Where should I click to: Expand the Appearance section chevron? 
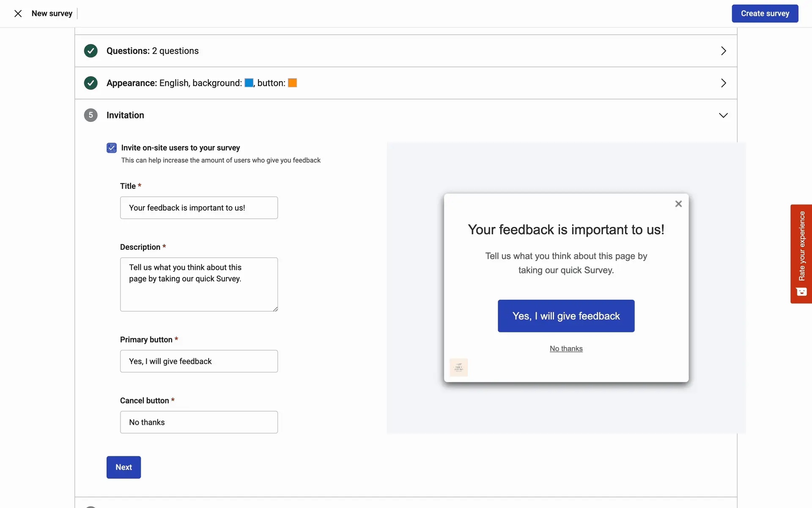723,83
